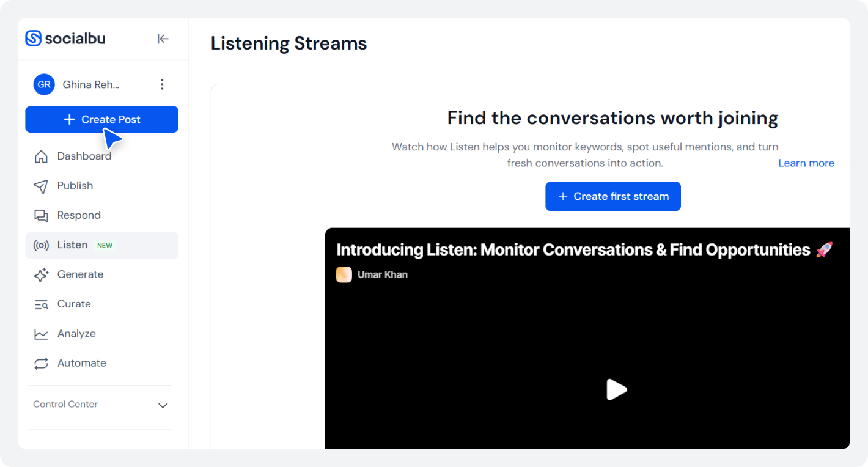Click the Generate sparkle icon

[x=41, y=274]
